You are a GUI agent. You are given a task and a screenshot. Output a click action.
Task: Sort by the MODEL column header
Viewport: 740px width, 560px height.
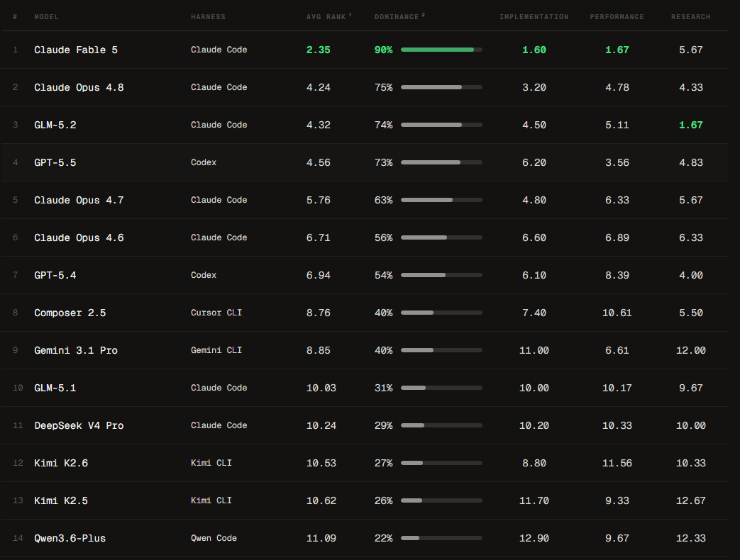pyautogui.click(x=46, y=17)
